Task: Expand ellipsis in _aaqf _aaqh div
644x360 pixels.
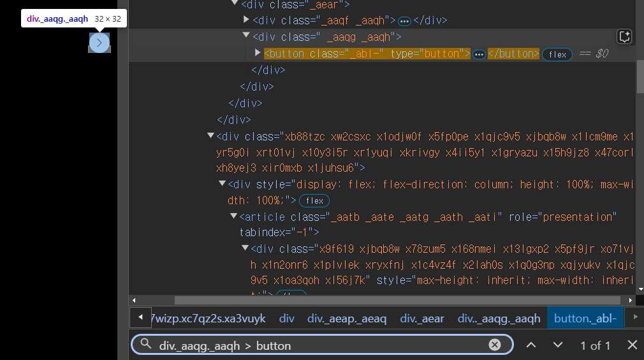Action: [404, 21]
